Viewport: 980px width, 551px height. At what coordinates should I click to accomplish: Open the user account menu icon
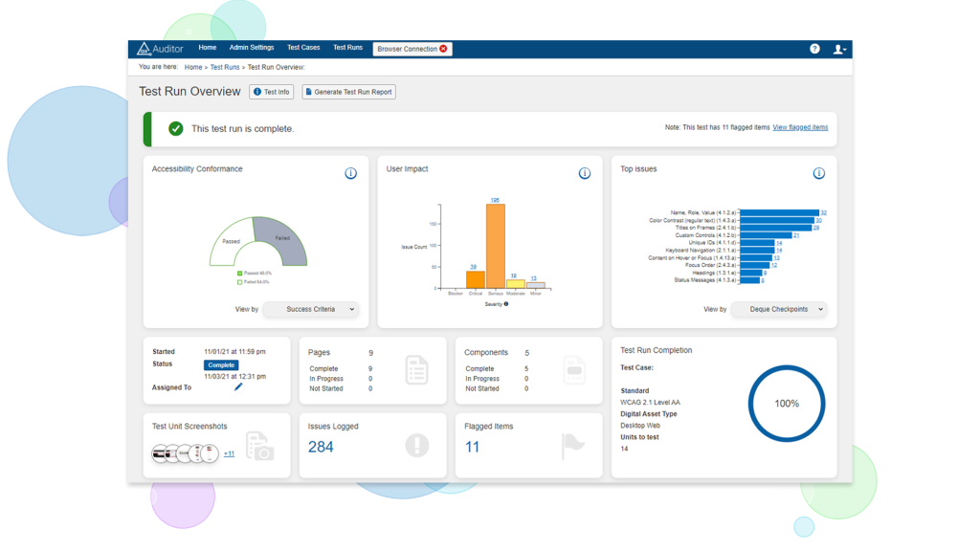click(839, 49)
